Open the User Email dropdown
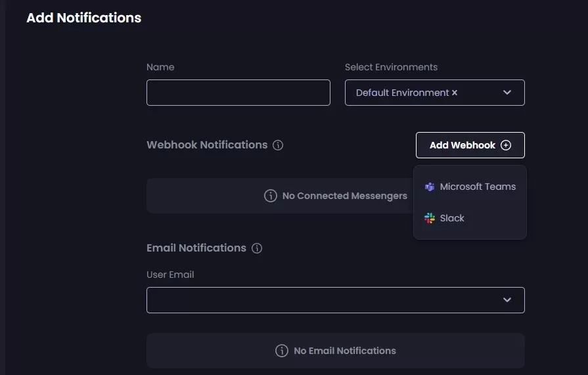Image resolution: width=588 pixels, height=375 pixels. (x=336, y=300)
